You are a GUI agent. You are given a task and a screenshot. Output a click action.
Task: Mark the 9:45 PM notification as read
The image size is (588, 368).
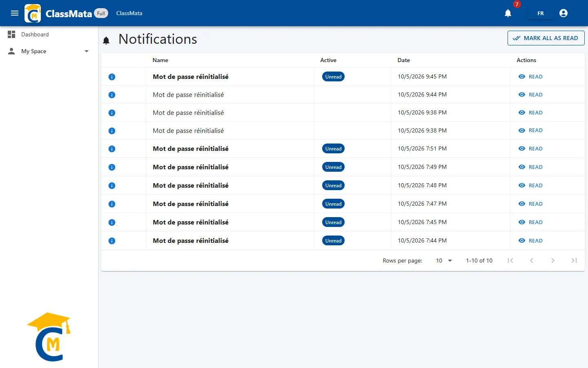(530, 76)
